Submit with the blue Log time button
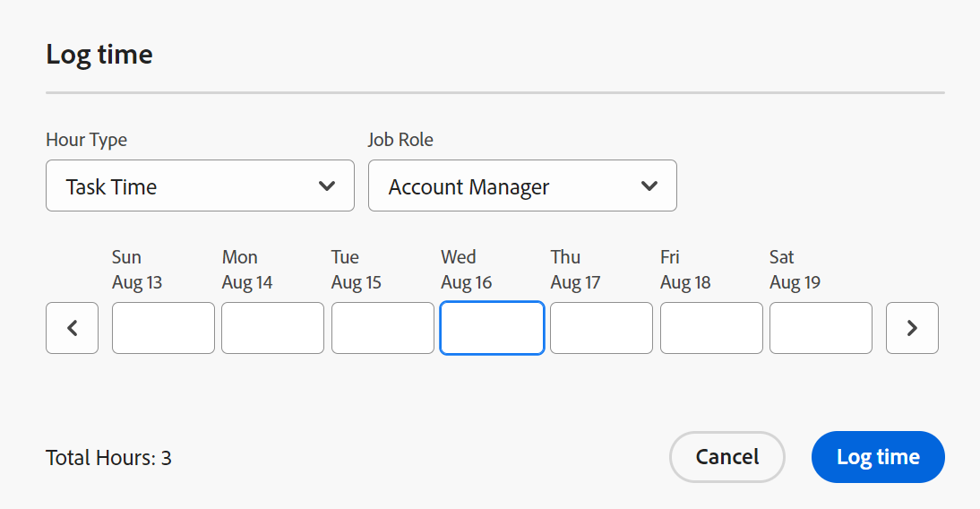Screen dimensions: 980x509 (x=878, y=457)
